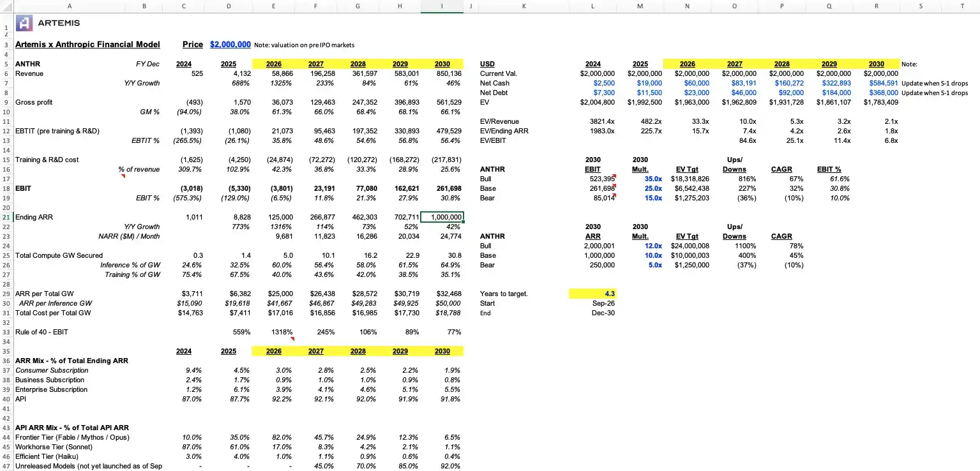Click the 'Training & R&D cost' row label

coord(47,160)
